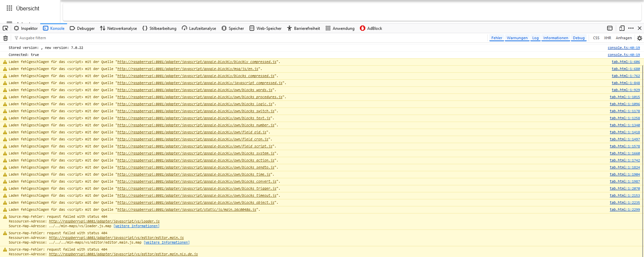644x257 pixels.
Task: Open source location tab.html:1:1987
Action: coord(625,182)
